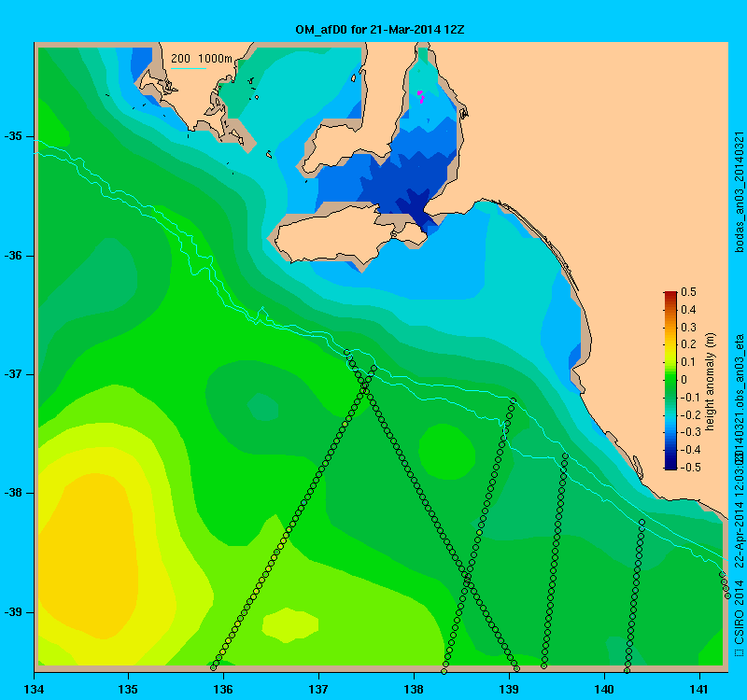The height and width of the screenshot is (700, 747).
Task: Click the "0.2" colorbar tick label
Action: click(688, 344)
